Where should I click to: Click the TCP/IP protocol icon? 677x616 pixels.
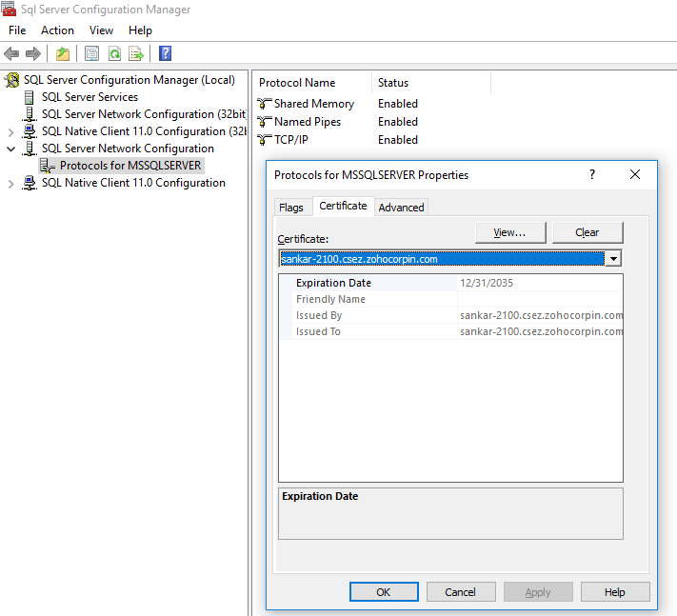tap(265, 140)
